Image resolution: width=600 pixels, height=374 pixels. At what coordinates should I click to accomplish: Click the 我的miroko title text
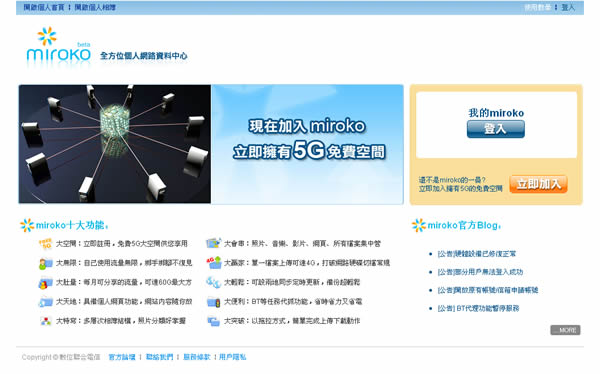496,113
